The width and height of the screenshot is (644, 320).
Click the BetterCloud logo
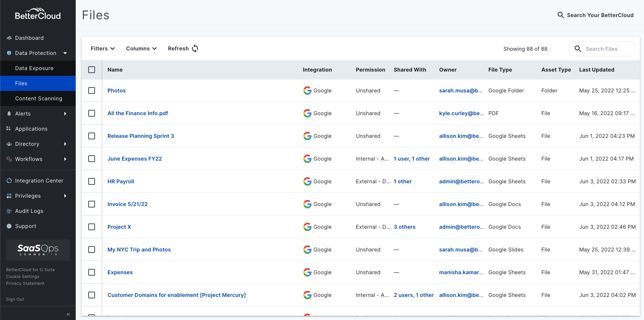click(38, 14)
